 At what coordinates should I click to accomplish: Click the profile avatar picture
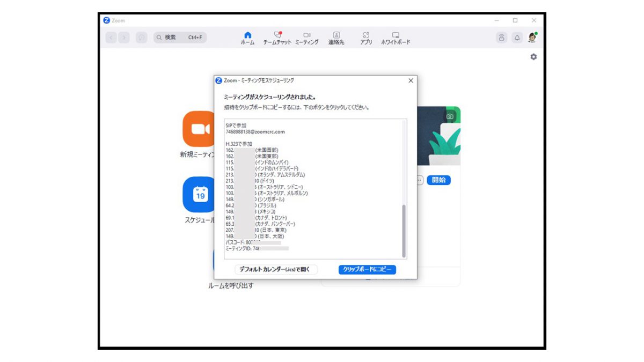tap(532, 37)
